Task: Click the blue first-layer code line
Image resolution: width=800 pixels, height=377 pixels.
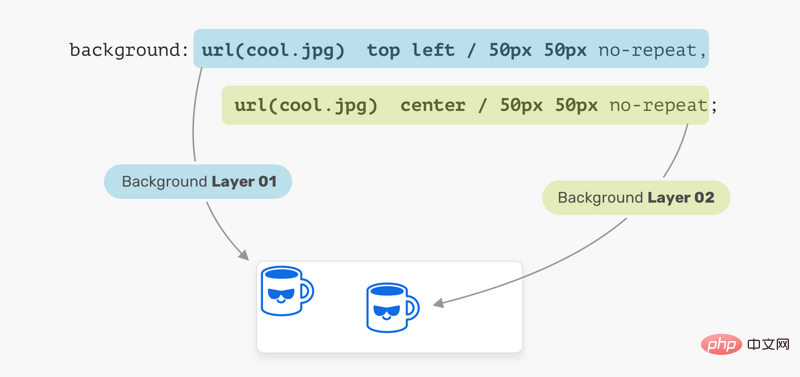Action: tap(451, 48)
